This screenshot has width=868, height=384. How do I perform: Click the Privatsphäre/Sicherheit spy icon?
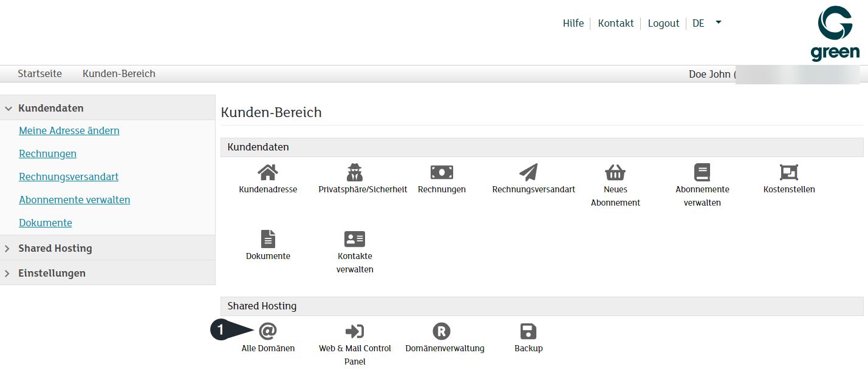tap(355, 173)
